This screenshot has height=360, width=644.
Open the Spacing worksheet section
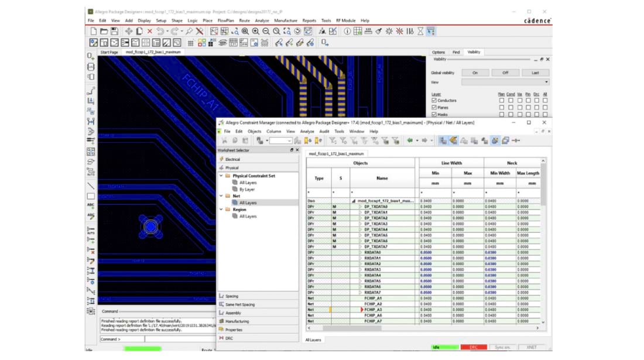(232, 296)
